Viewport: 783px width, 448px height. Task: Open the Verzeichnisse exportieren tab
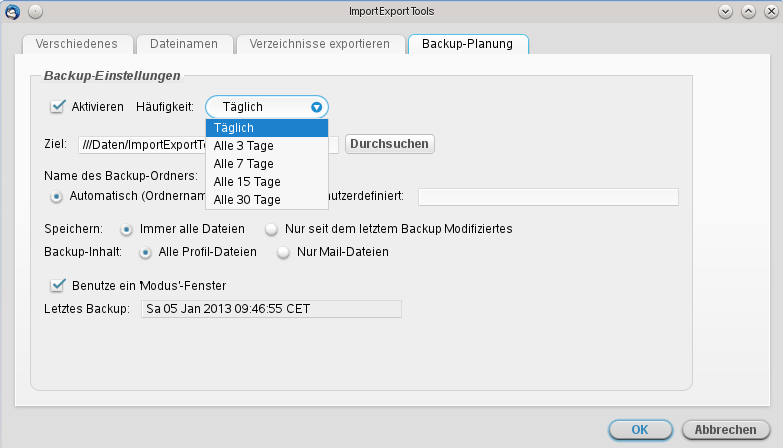point(319,45)
